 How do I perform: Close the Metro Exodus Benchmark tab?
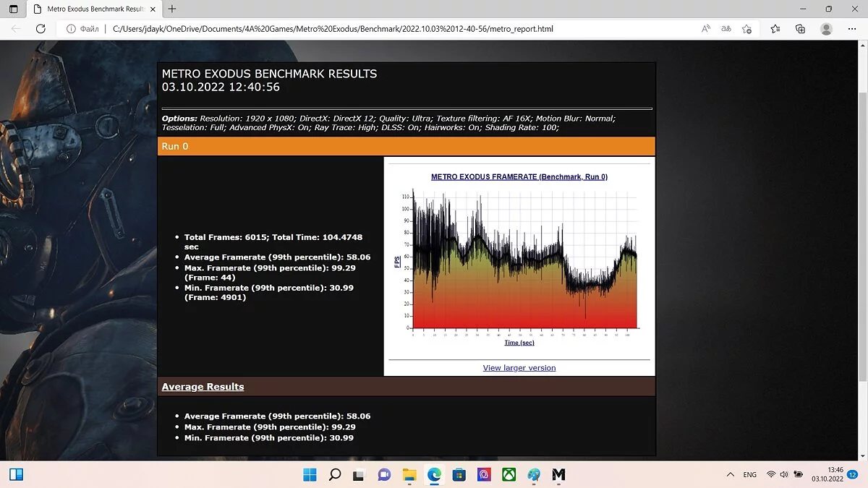153,9
